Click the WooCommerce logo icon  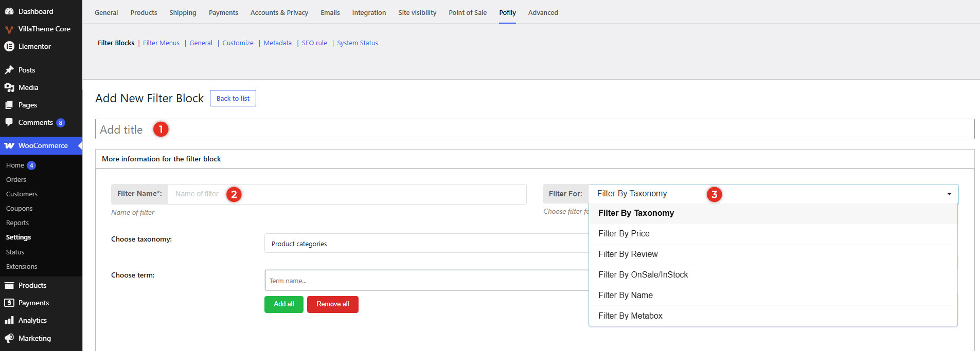click(9, 146)
